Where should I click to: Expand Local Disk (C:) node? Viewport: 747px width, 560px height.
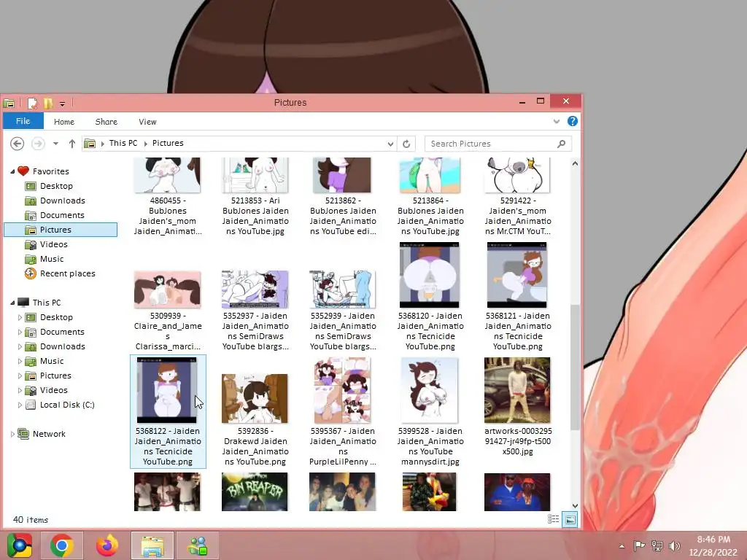click(20, 405)
